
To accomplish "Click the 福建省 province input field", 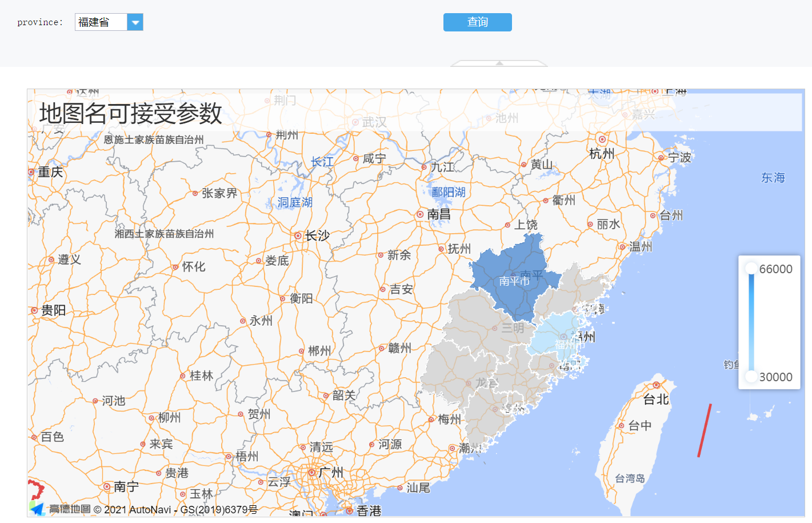I will (101, 22).
